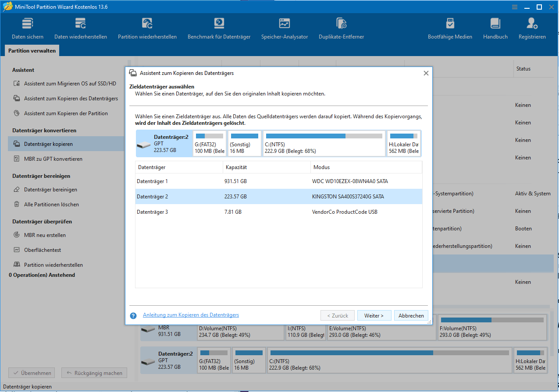559x392 pixels.
Task: Select Datenträger kopieren in the sidebar
Action: pyautogui.click(x=66, y=144)
